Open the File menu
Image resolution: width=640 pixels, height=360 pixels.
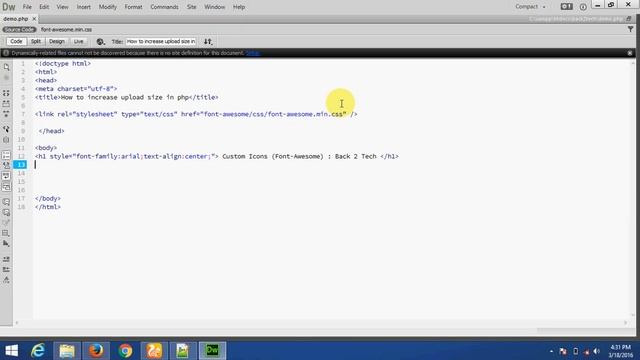click(27, 7)
